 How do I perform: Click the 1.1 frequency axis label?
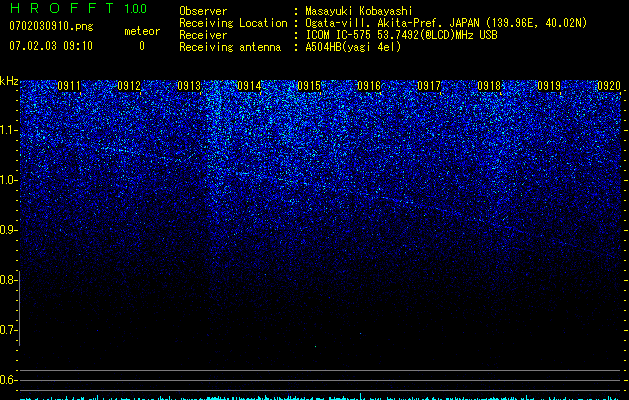pyautogui.click(x=8, y=130)
